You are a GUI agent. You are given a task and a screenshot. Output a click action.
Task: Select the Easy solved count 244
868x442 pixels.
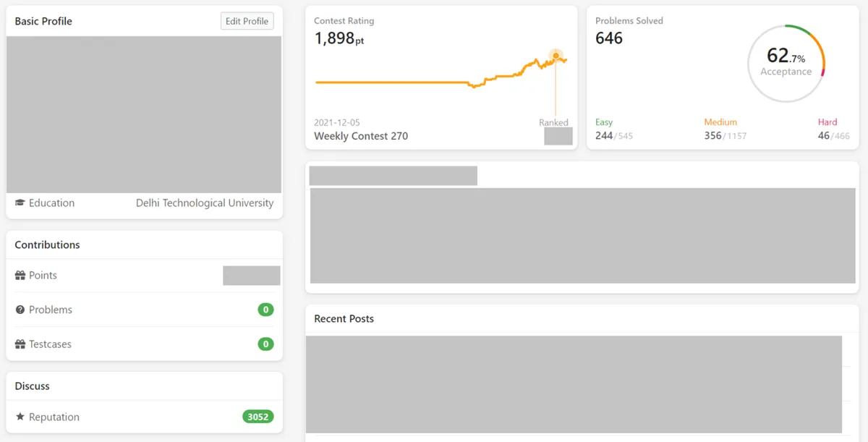pyautogui.click(x=604, y=135)
